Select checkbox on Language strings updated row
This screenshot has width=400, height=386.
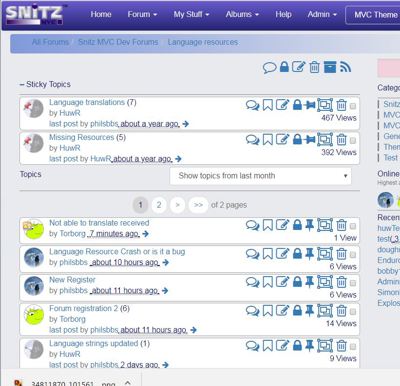pyautogui.click(x=353, y=347)
